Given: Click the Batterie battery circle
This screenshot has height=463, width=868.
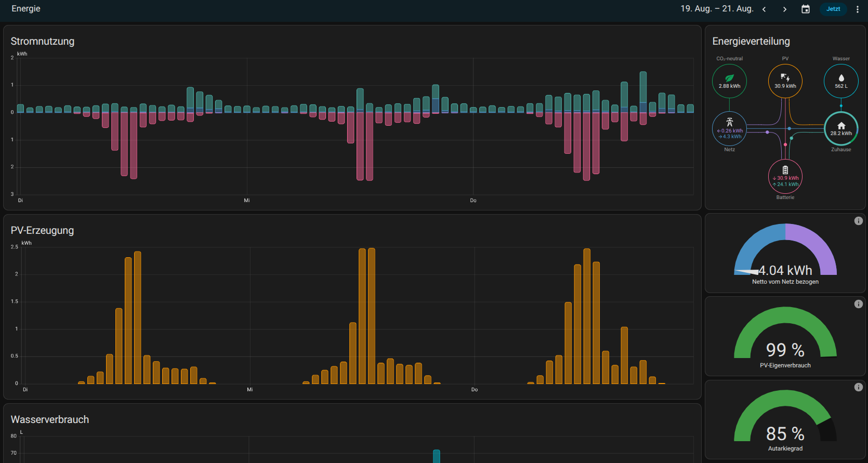Looking at the screenshot, I should (785, 176).
